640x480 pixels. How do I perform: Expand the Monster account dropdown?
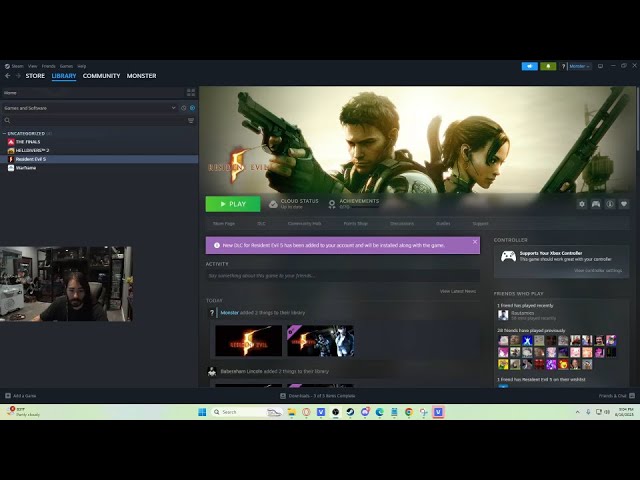pos(580,66)
